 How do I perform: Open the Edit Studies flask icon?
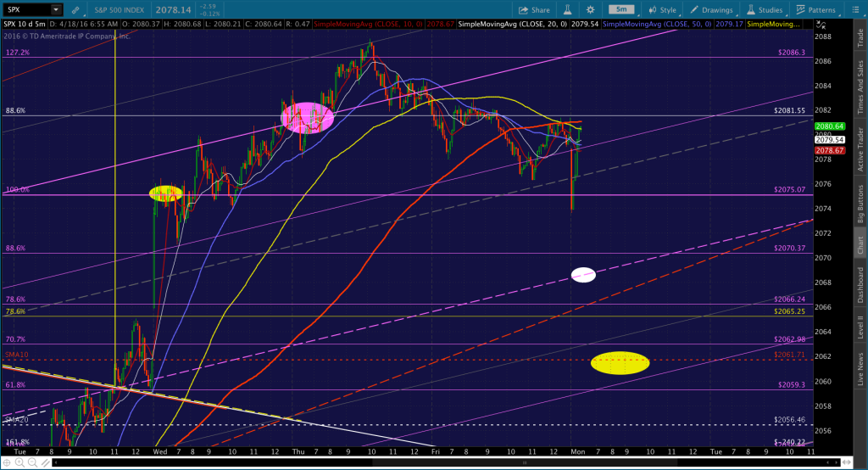[567, 10]
